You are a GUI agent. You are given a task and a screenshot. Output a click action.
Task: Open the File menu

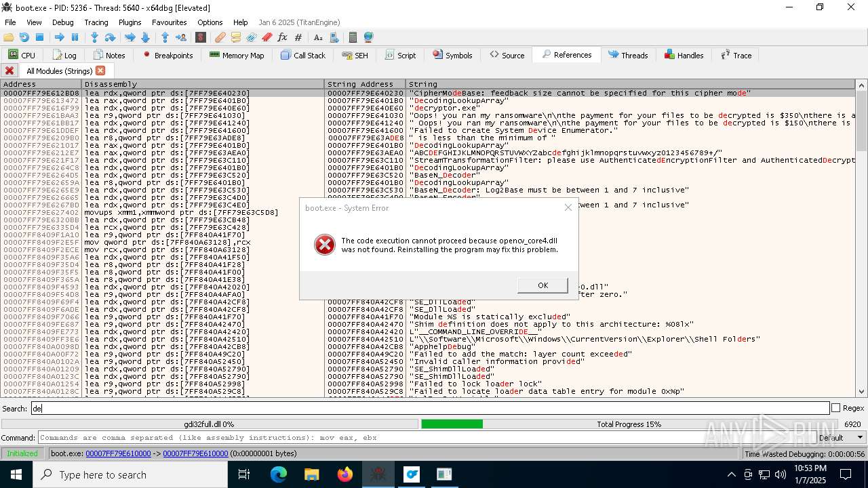pos(10,22)
